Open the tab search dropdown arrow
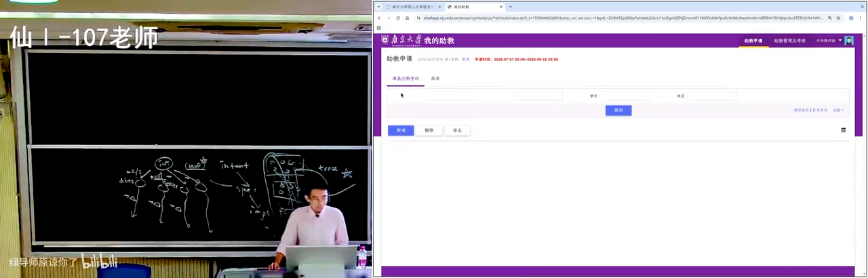868x278 pixels. point(379,7)
